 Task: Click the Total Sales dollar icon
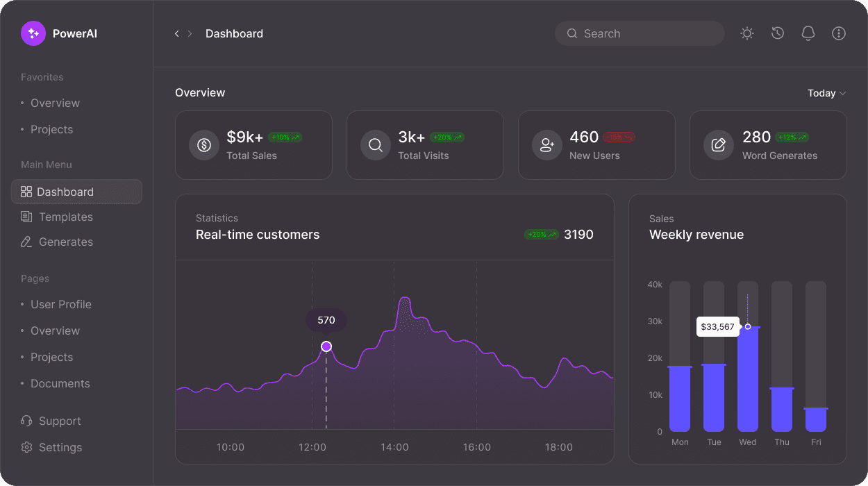tap(204, 145)
